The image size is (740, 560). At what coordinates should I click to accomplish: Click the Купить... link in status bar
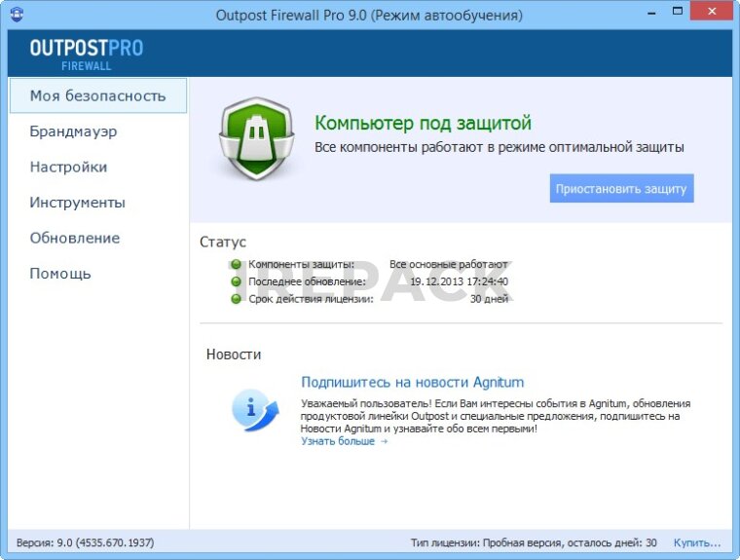(x=697, y=542)
